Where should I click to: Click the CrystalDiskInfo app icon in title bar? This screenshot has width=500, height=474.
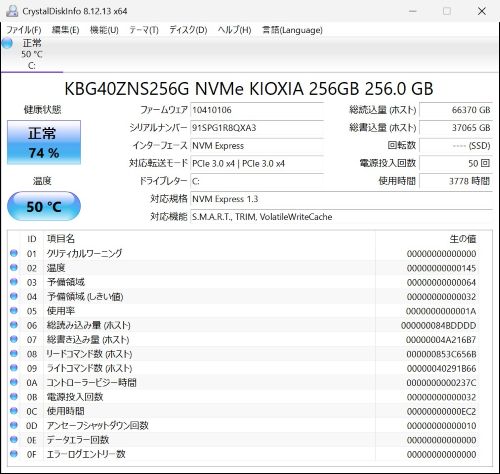[12, 11]
